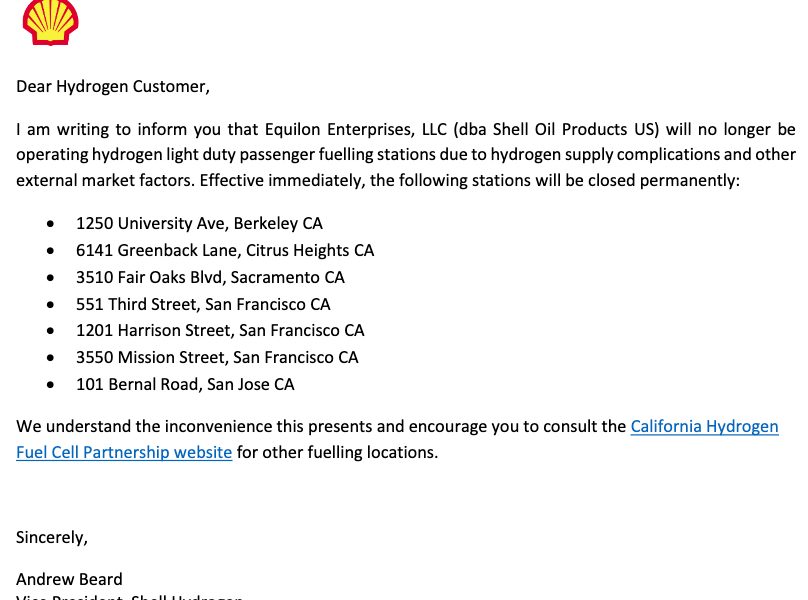Click the 3550 Mission Street address
The image size is (808, 600).
click(x=217, y=357)
